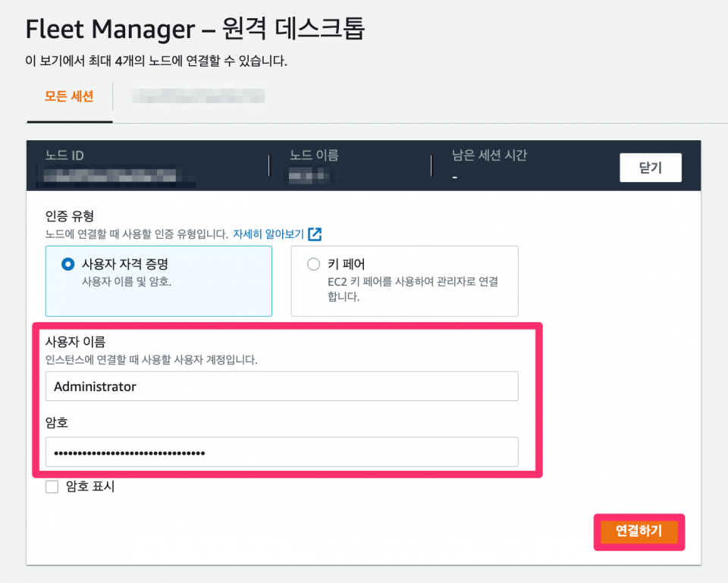Click the Fleet Manager – 원격 데스크톱 heading

[x=195, y=29]
